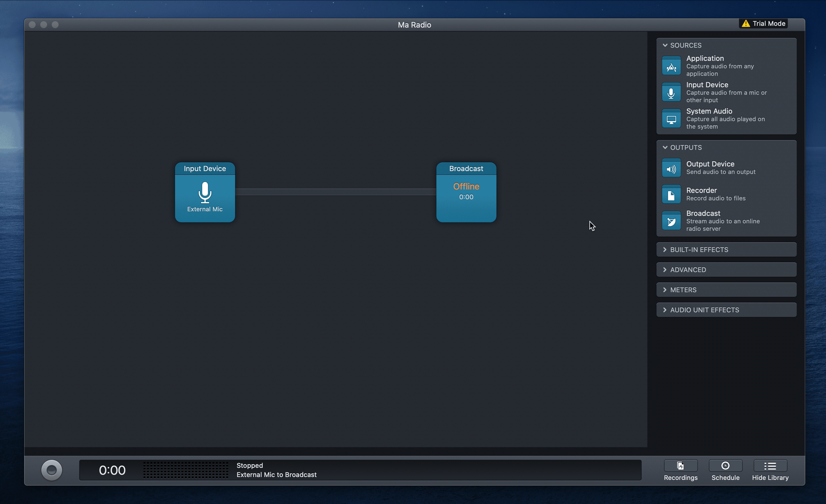Start the session with the round record button
This screenshot has width=826, height=504.
point(52,470)
